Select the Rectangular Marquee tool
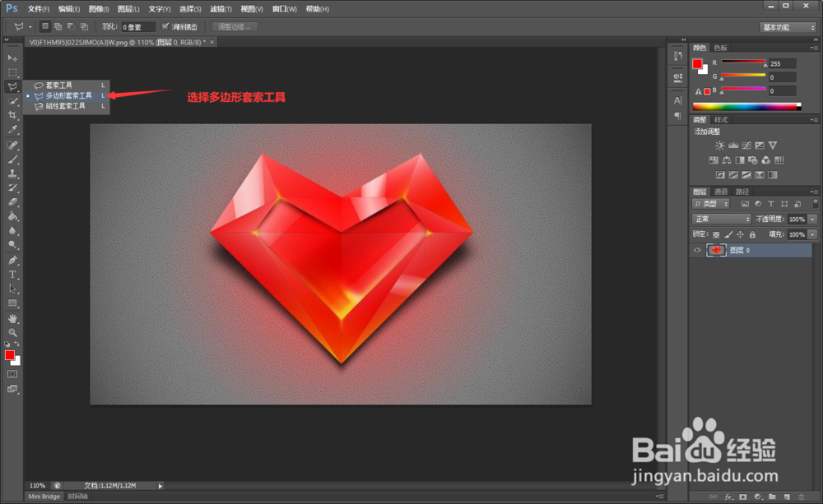The image size is (823, 504). (12, 72)
